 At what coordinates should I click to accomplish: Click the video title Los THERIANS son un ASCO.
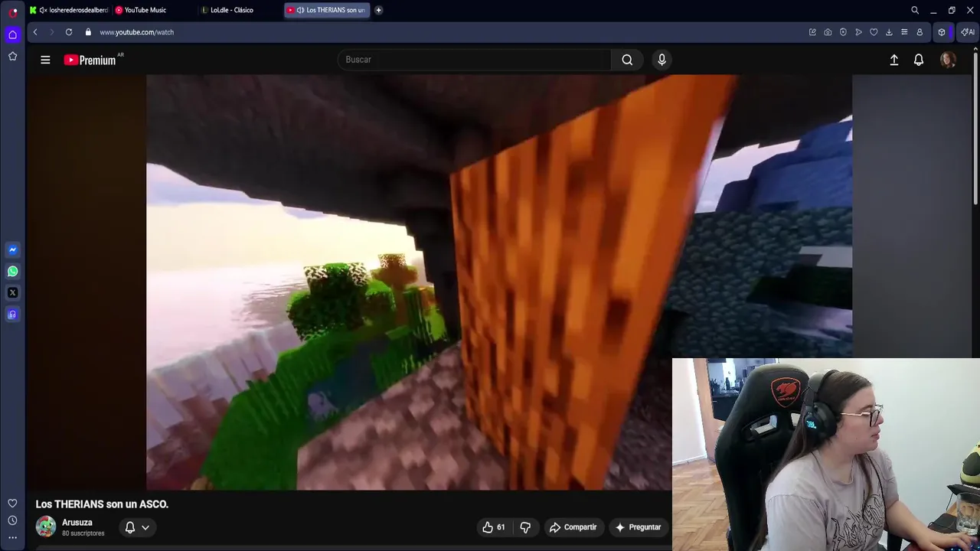coord(102,504)
